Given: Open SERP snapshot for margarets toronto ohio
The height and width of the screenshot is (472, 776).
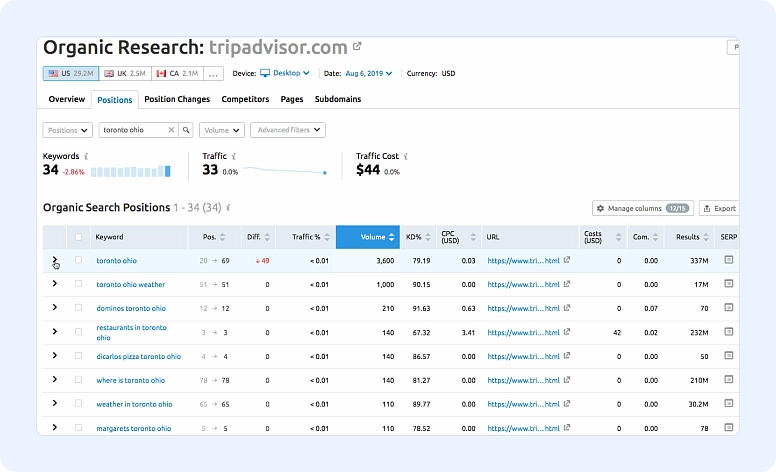Looking at the screenshot, I should click(728, 427).
